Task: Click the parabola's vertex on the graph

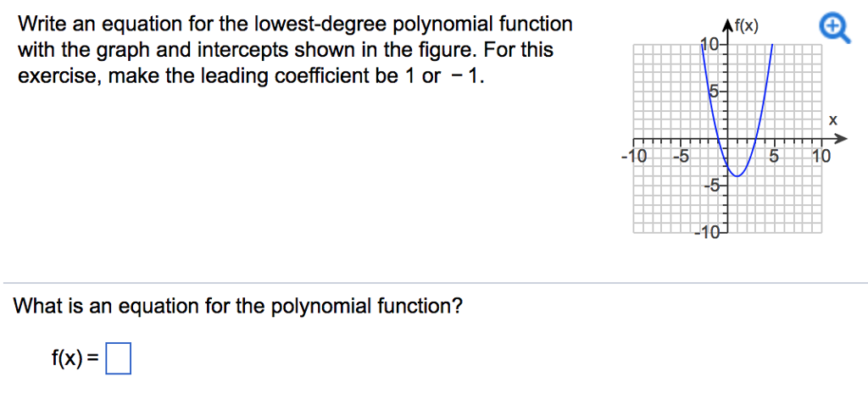Action: click(737, 176)
